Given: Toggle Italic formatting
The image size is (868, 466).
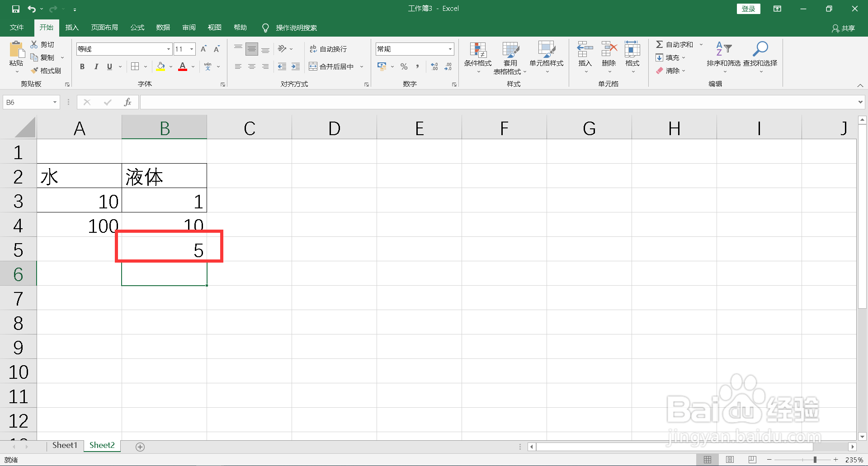Looking at the screenshot, I should pos(96,66).
